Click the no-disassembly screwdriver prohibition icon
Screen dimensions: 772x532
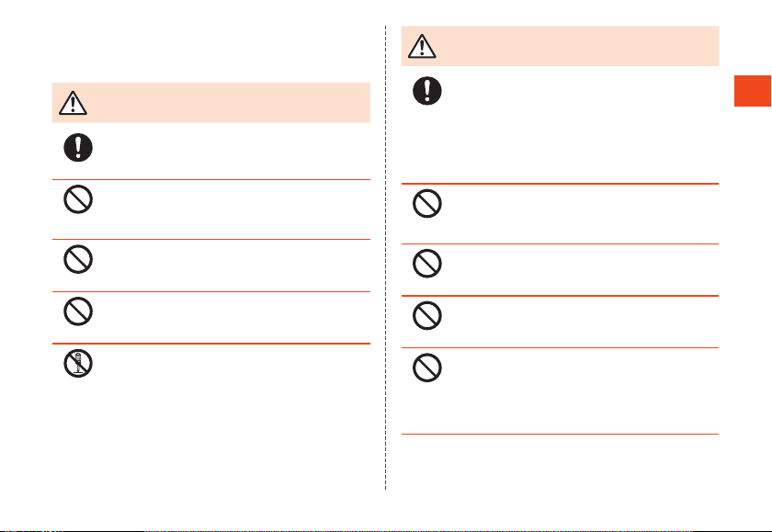(78, 364)
